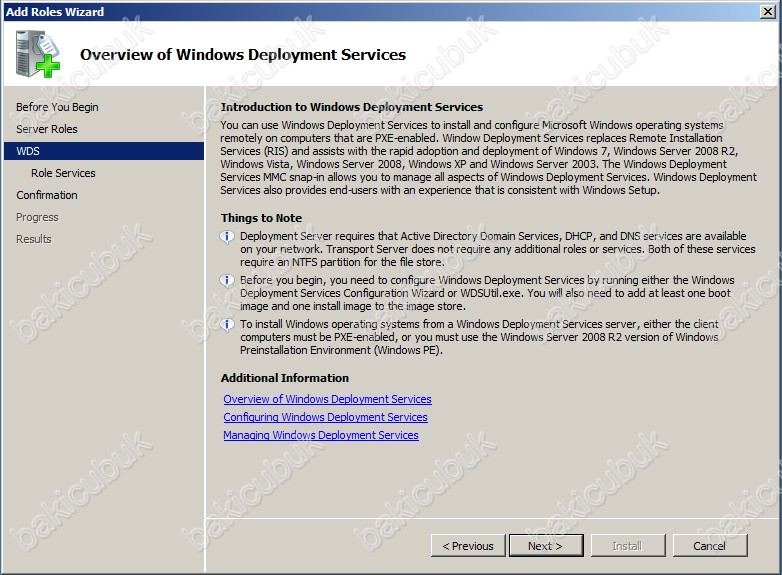Go to the Before You Begin step
782x575 pixels.
57,107
